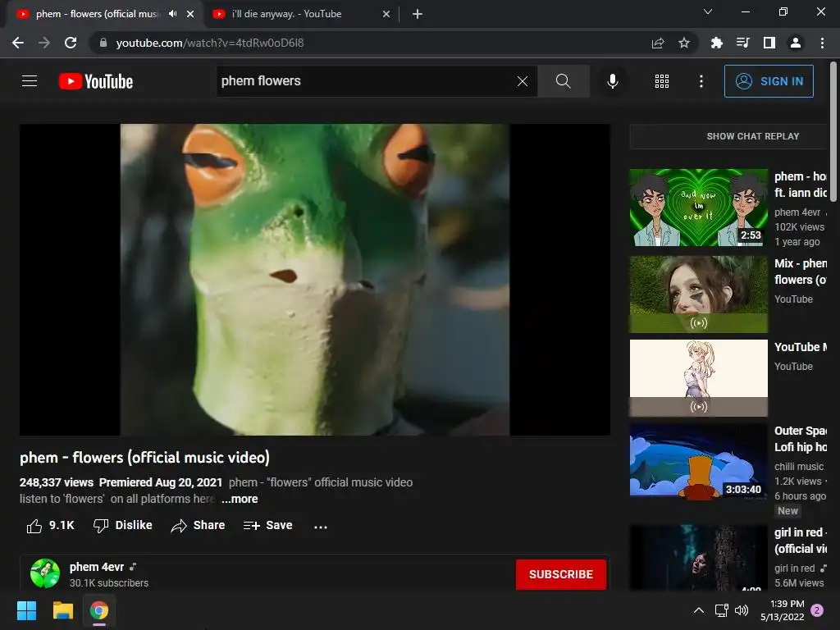Expand description with ...more
The width and height of the screenshot is (840, 630).
pos(240,499)
